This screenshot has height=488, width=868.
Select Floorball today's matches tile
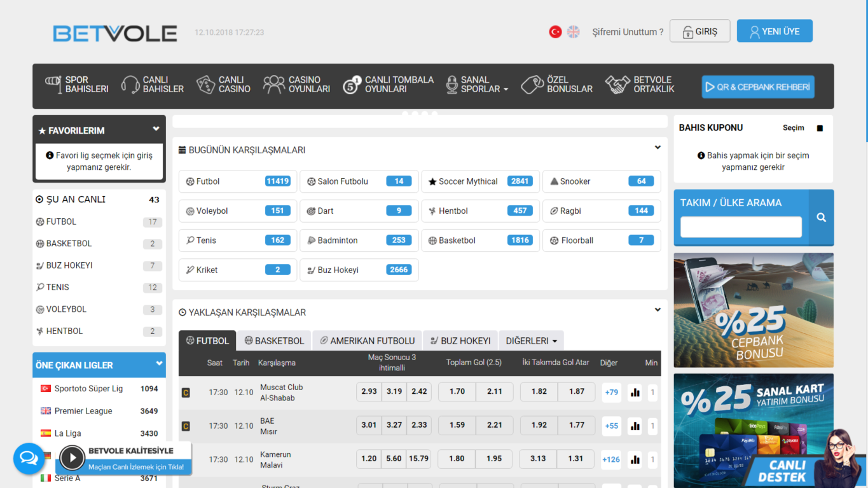tap(602, 241)
